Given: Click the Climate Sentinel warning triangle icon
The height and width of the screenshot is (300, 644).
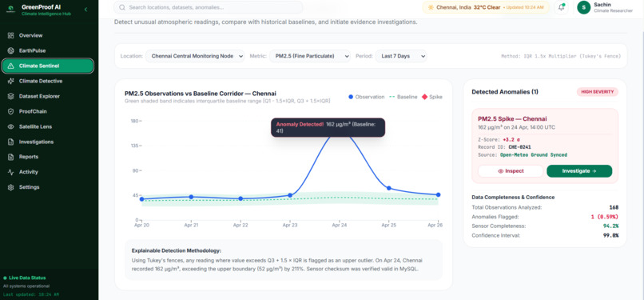Looking at the screenshot, I should pyautogui.click(x=11, y=66).
